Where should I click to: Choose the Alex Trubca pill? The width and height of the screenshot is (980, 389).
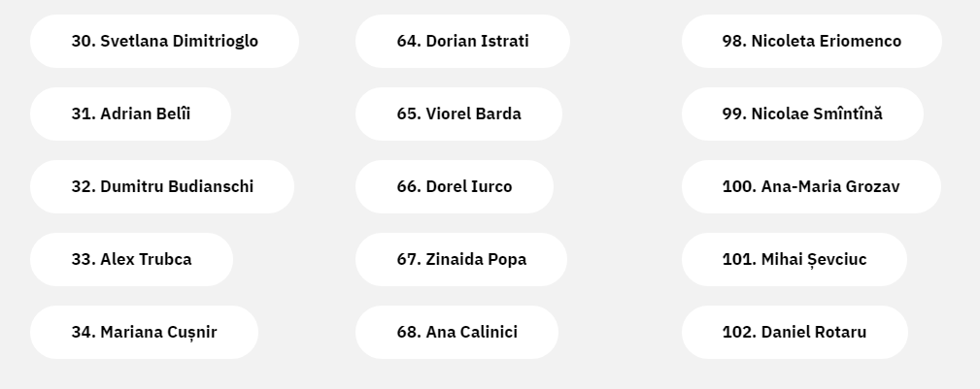click(131, 260)
